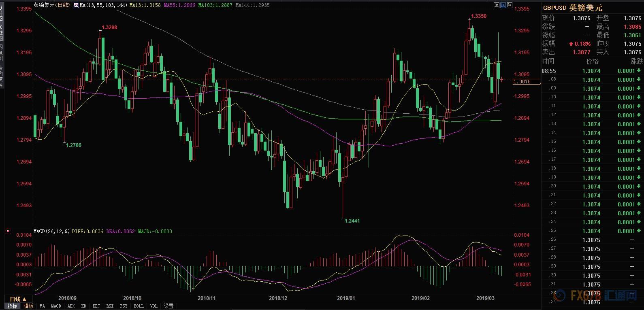Click the current price tag 1.3075 on axis
644x310 pixels.
tap(527, 82)
